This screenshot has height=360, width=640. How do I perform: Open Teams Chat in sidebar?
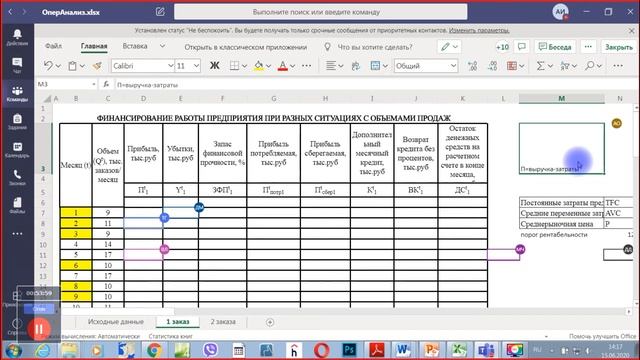click(17, 65)
